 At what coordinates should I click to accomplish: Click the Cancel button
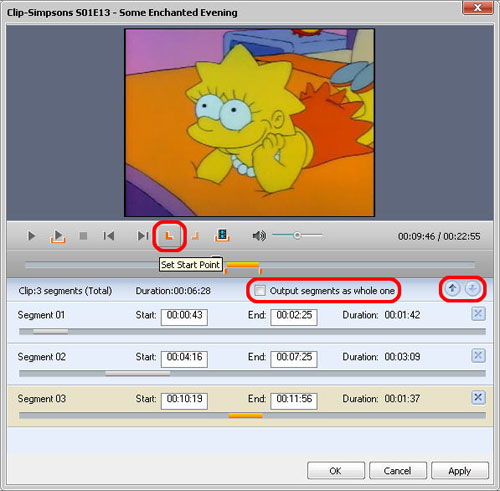point(398,471)
